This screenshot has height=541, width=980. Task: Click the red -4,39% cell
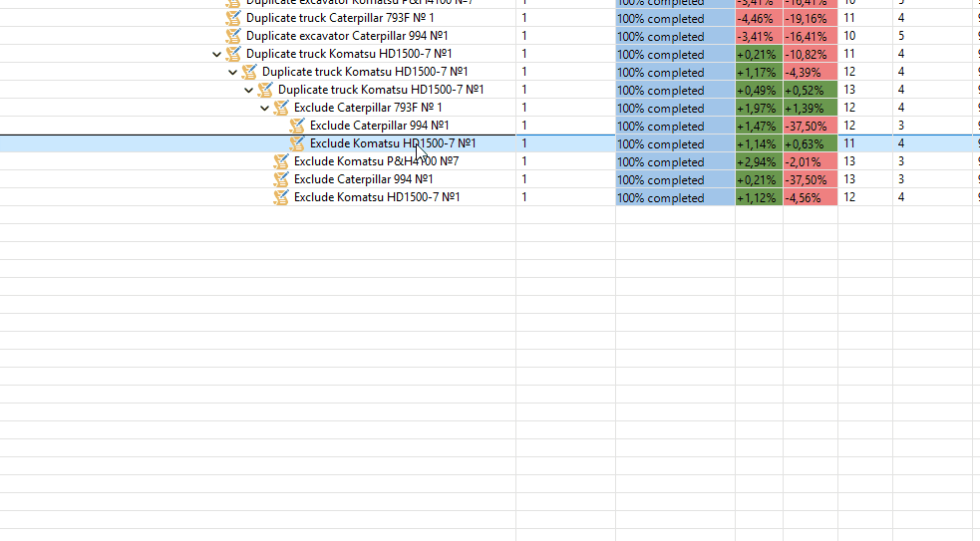(810, 73)
